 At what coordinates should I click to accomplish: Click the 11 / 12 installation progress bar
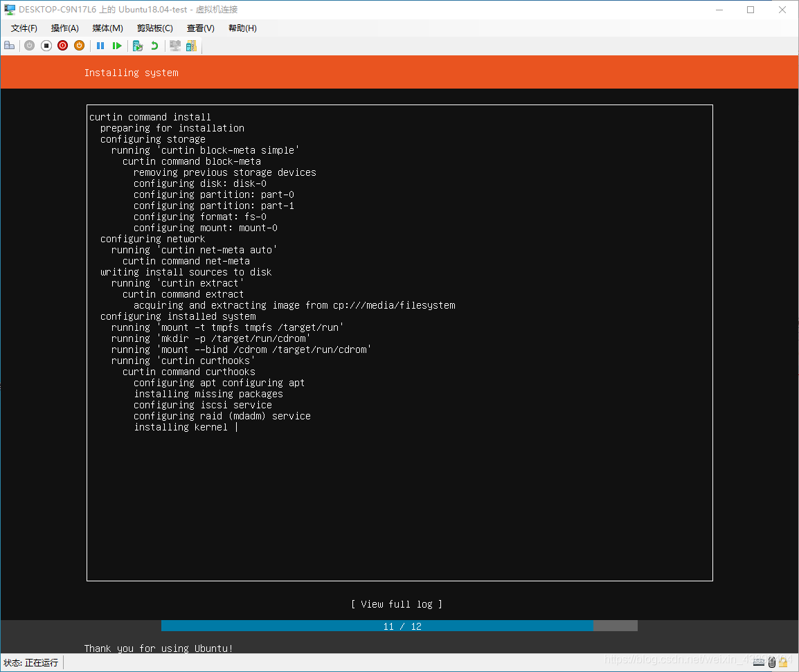[399, 626]
